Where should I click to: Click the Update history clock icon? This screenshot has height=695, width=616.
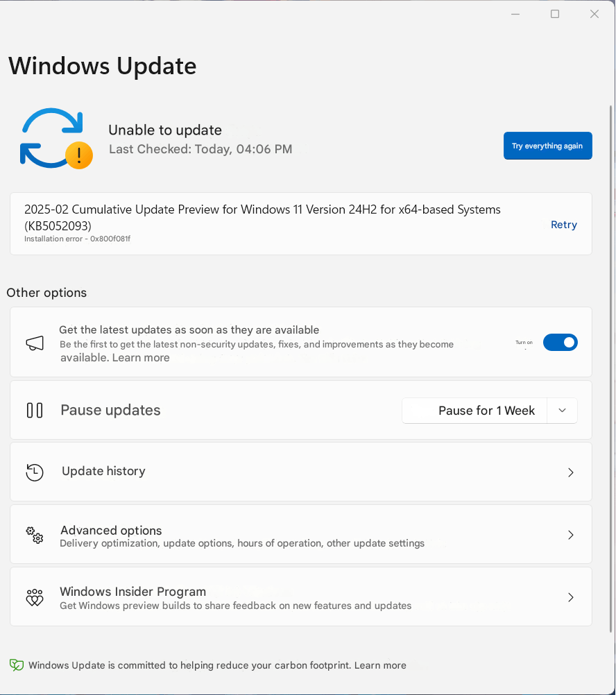[35, 472]
